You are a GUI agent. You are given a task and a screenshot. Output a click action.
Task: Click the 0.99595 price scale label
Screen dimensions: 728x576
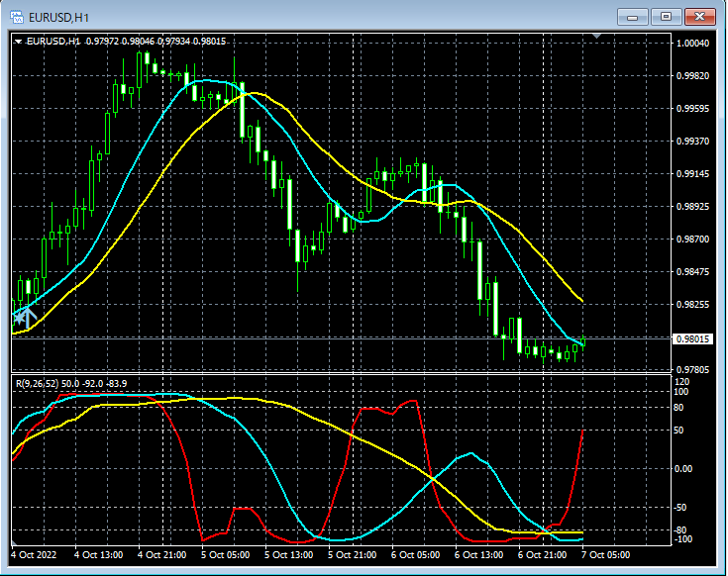click(x=692, y=109)
